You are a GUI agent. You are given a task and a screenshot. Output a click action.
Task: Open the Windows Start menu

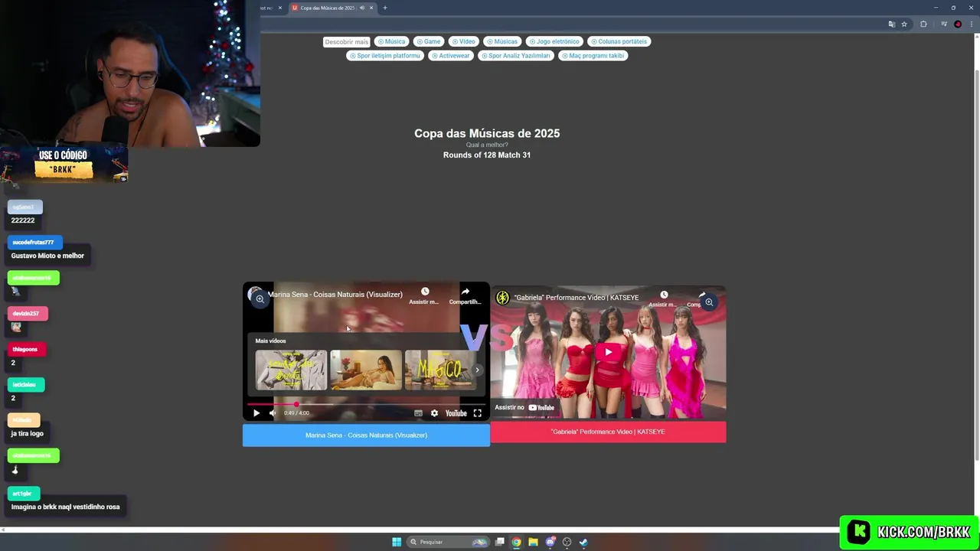tap(397, 542)
